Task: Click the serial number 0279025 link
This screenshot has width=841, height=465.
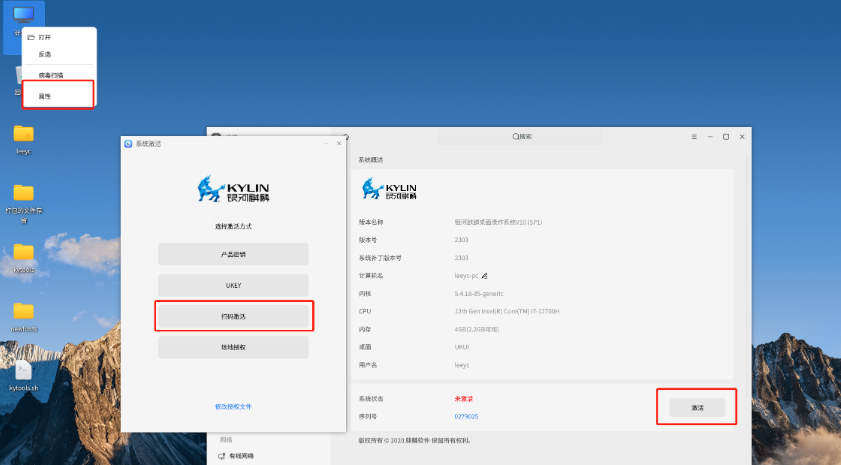Action: pyautogui.click(x=466, y=416)
